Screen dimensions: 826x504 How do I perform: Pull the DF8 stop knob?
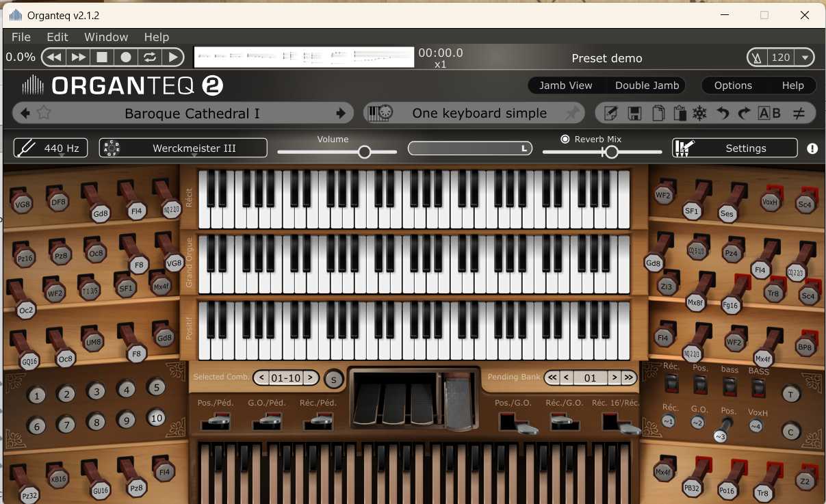[x=59, y=202]
